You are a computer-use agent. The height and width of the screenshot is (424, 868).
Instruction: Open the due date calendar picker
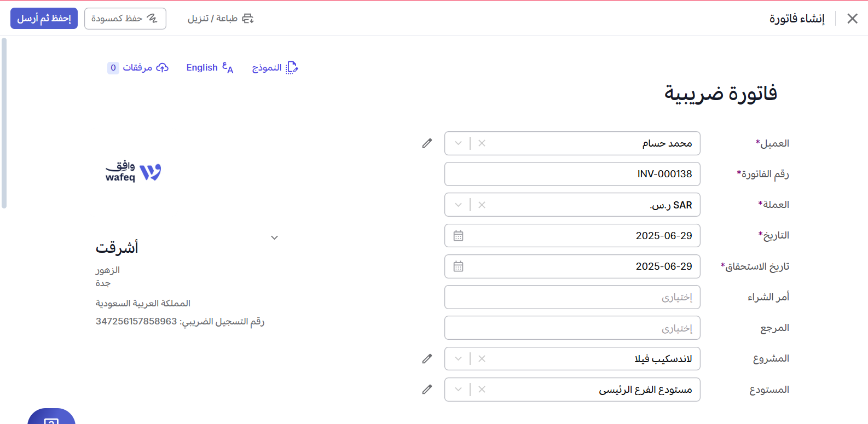459,266
